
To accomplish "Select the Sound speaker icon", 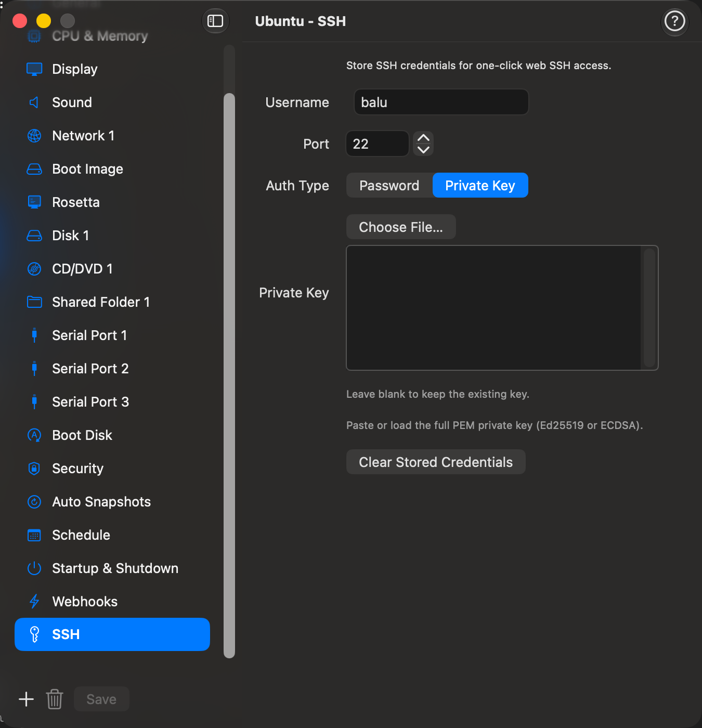I will click(x=34, y=102).
